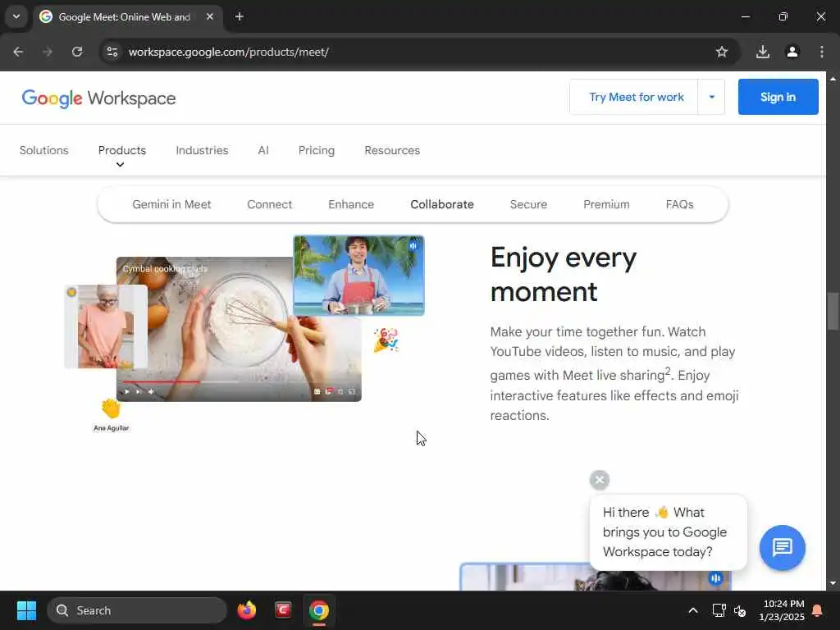
Task: Click the page vertical scrollbar thumb
Action: click(833, 311)
